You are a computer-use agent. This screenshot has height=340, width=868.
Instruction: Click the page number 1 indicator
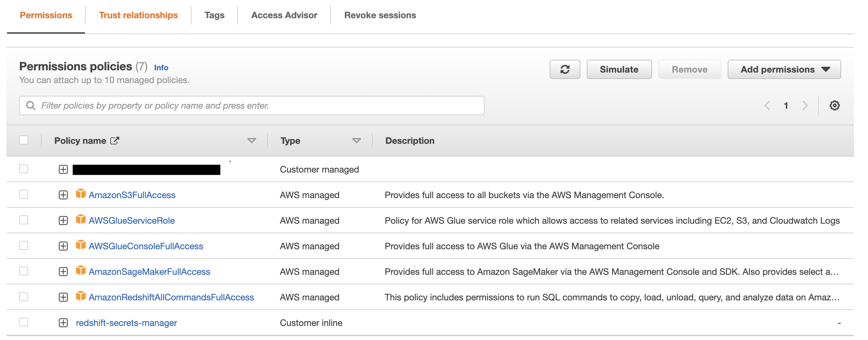point(786,105)
